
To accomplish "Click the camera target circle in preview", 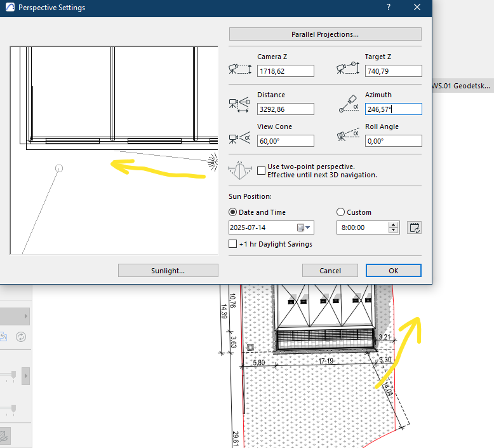I will [x=59, y=168].
